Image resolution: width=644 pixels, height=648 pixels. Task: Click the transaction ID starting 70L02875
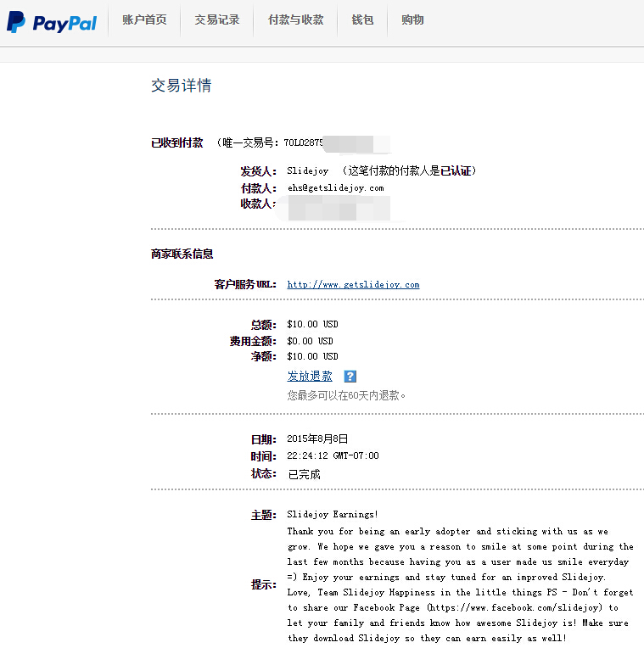coord(304,142)
